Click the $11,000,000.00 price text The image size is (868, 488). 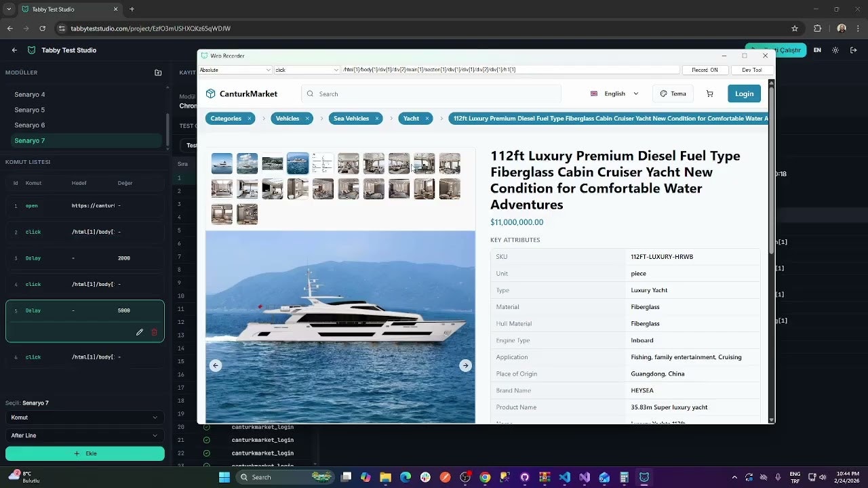517,222
